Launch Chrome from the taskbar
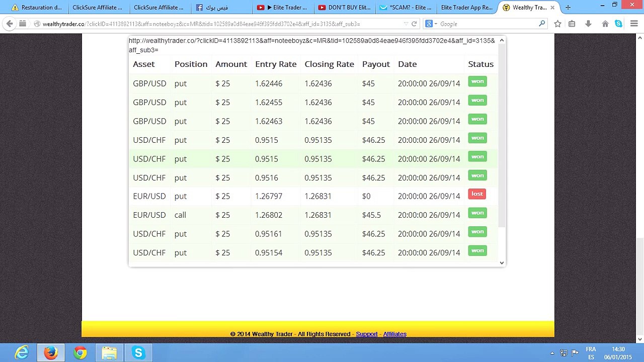 pyautogui.click(x=80, y=353)
